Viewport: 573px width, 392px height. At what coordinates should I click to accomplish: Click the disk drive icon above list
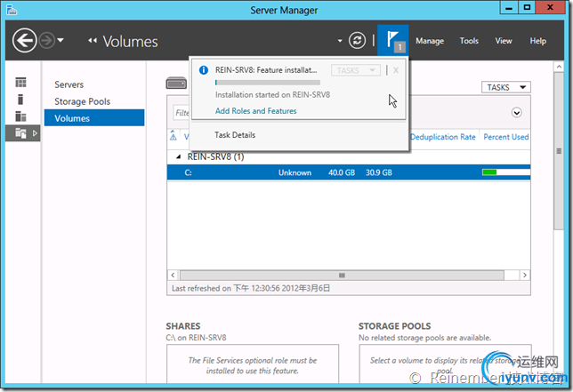tap(176, 84)
